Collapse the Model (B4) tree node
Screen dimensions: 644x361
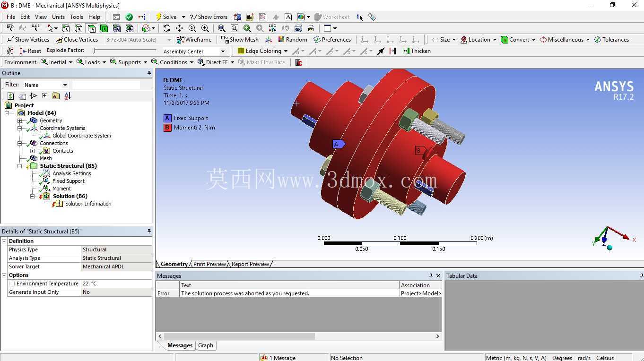(7, 113)
